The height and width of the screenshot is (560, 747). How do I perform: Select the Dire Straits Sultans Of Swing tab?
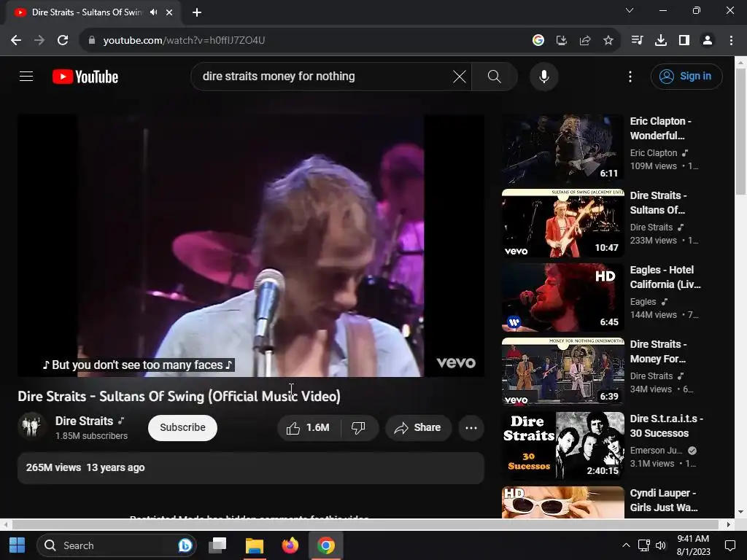click(93, 12)
